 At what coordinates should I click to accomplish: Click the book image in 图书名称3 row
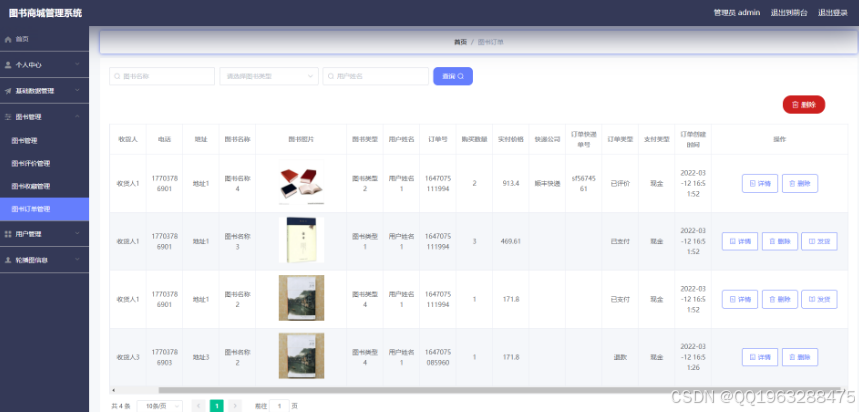pos(301,240)
